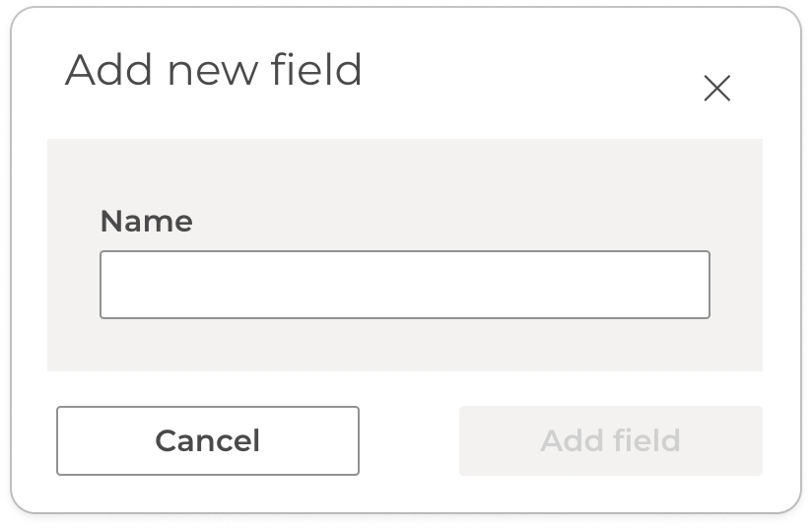Cancel adding a new field
Screen dimensions: 812x528
tap(208, 440)
